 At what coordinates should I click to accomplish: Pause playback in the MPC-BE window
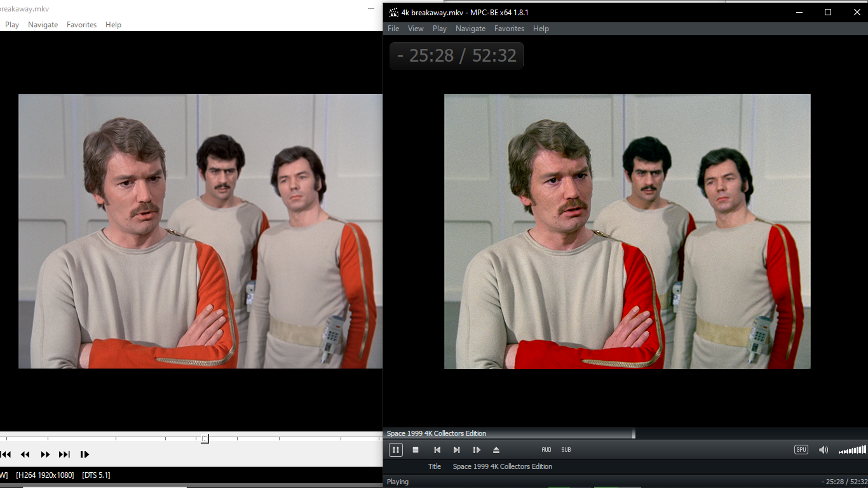click(x=395, y=450)
